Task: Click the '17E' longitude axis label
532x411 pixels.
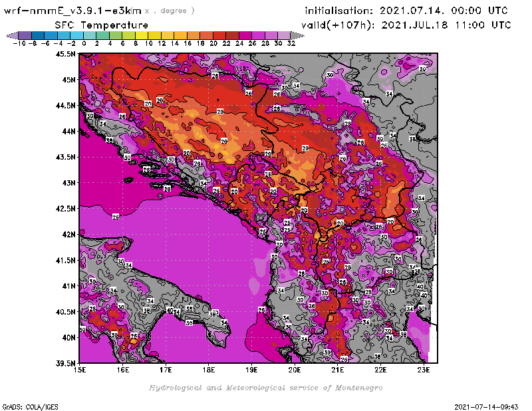Action: [x=166, y=370]
